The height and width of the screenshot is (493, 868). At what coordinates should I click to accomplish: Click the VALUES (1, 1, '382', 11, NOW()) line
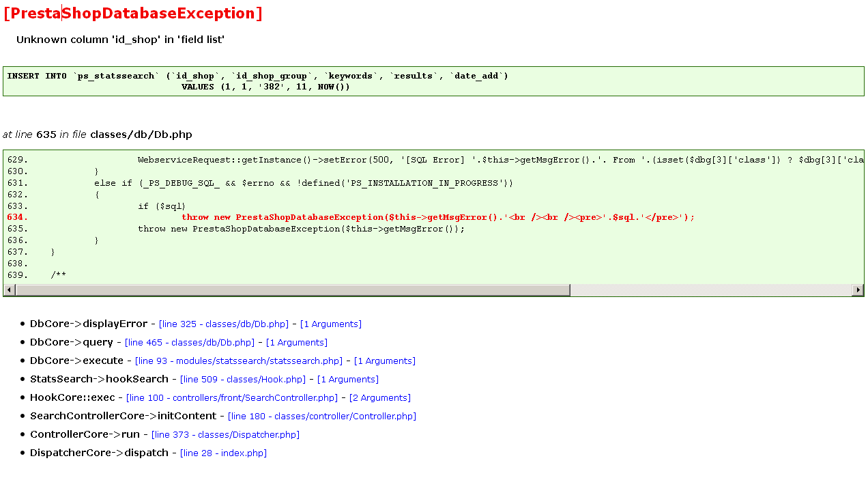265,87
